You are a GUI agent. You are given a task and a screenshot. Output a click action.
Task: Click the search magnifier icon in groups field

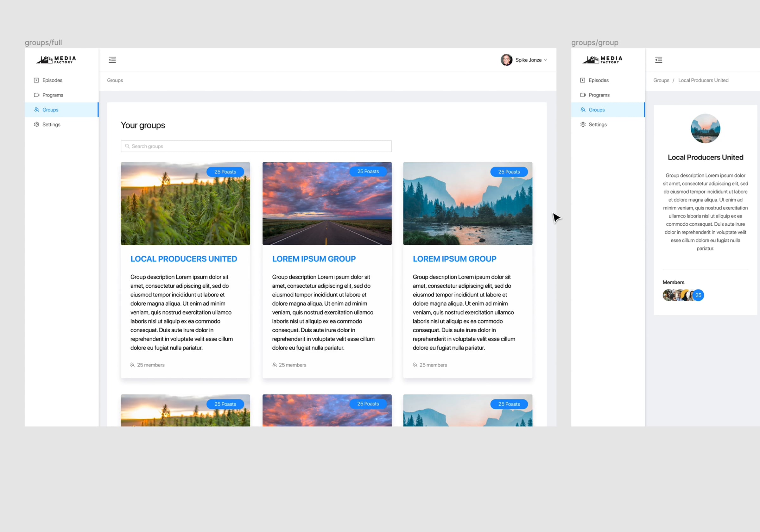point(127,146)
